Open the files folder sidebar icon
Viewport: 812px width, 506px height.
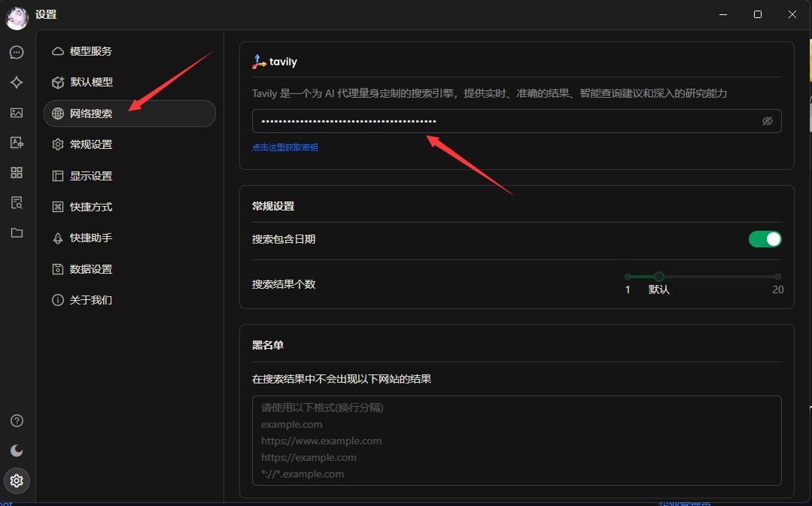point(17,232)
